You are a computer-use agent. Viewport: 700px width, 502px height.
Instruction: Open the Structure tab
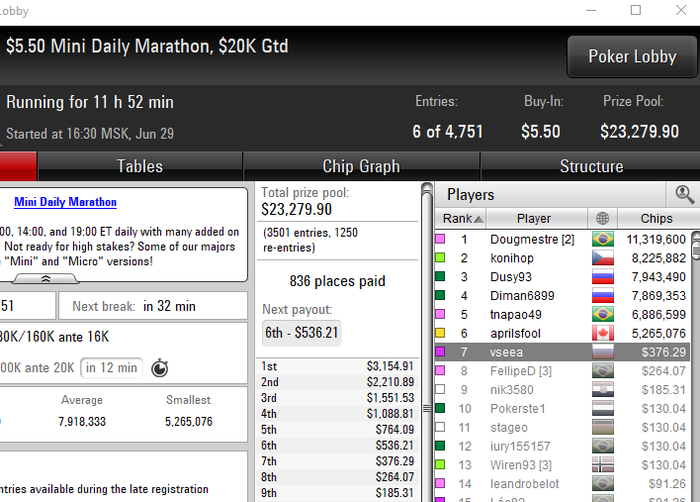pyautogui.click(x=591, y=166)
